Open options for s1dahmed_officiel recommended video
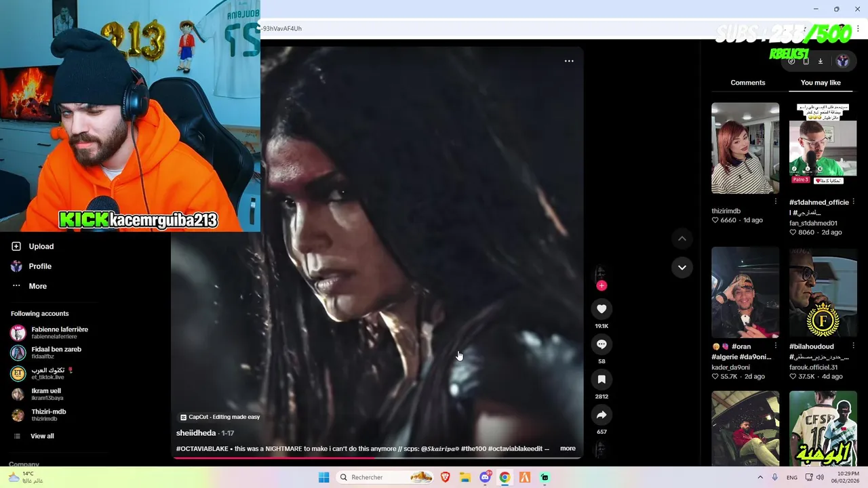Image resolution: width=868 pixels, height=488 pixels. (854, 201)
